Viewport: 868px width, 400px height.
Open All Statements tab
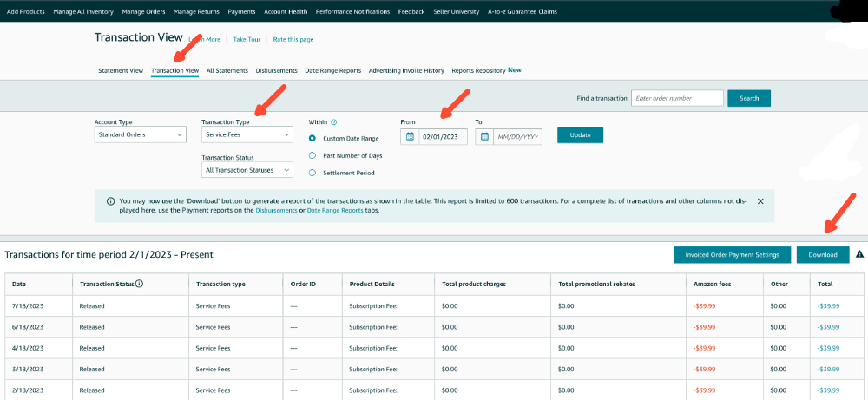click(227, 71)
